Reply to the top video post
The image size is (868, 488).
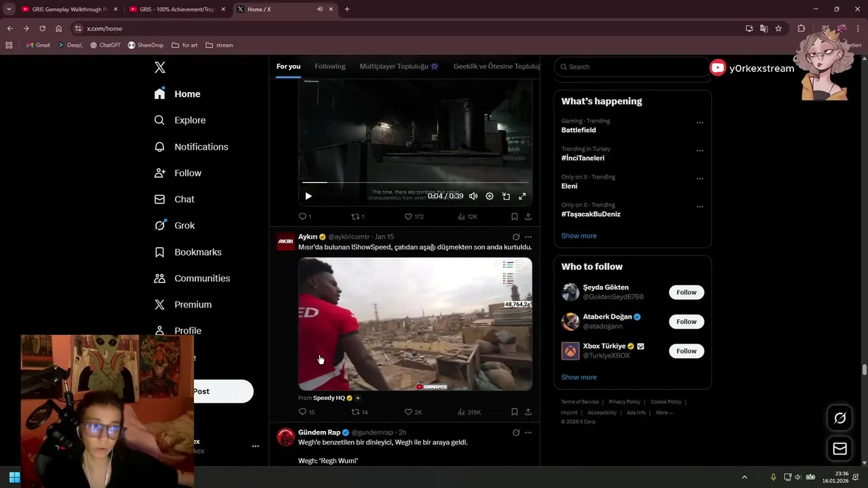point(305,217)
